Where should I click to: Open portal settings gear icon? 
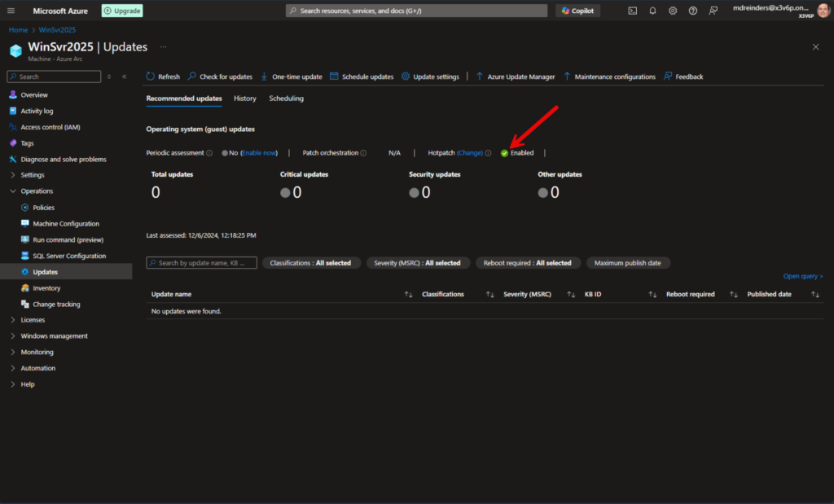(673, 11)
